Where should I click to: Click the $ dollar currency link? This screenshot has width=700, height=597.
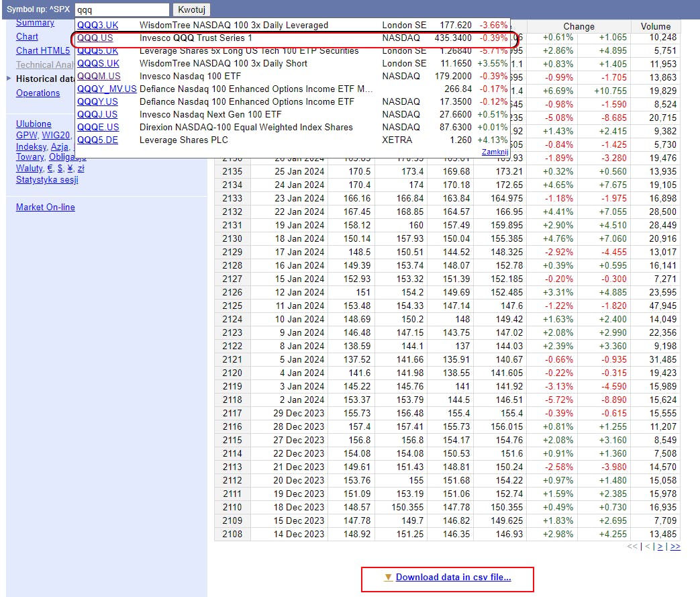60,169
